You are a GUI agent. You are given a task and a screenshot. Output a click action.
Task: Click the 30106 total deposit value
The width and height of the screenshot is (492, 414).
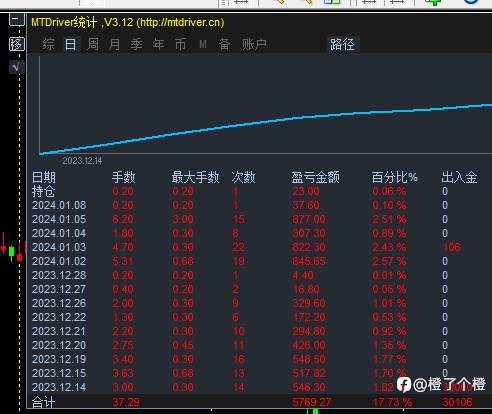pyautogui.click(x=457, y=402)
